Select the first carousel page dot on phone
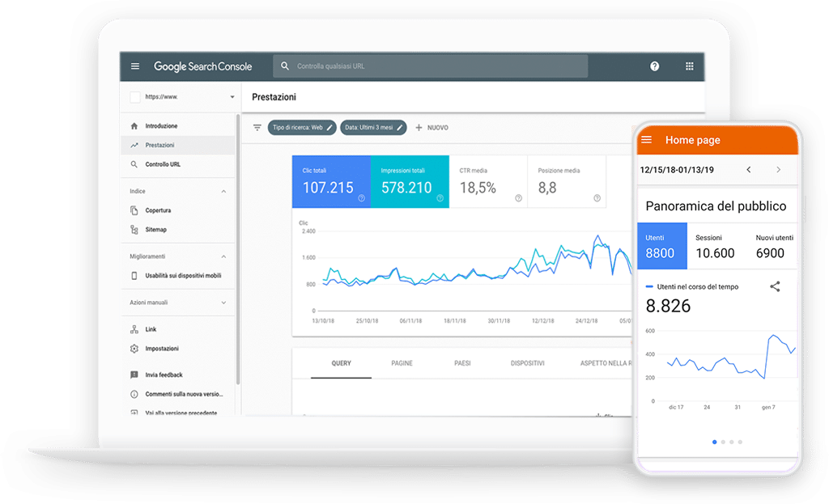This screenshot has width=829, height=504. 715,443
